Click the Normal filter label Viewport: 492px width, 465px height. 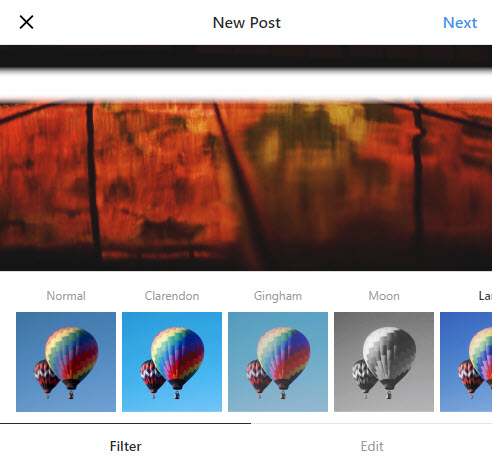tap(66, 296)
